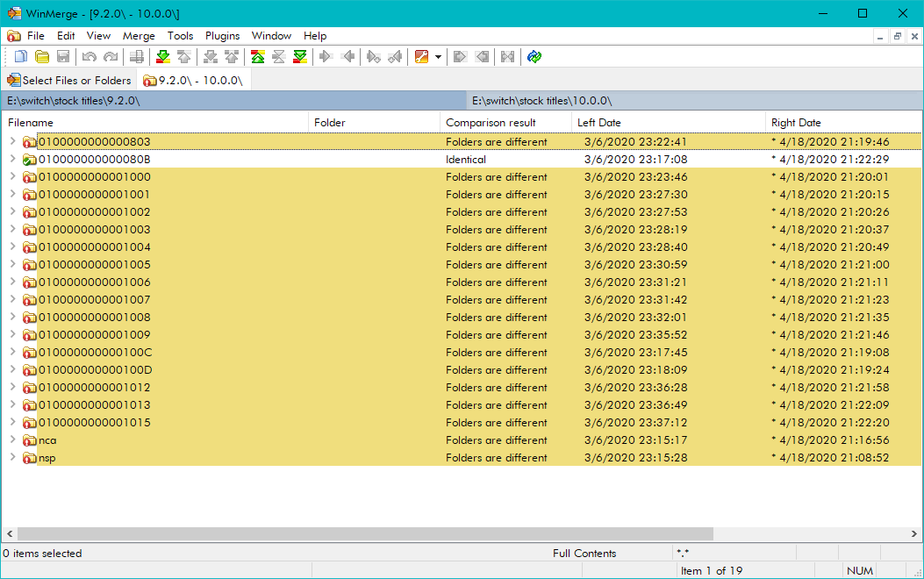Open the Tools menu
924x579 pixels.
pos(180,36)
